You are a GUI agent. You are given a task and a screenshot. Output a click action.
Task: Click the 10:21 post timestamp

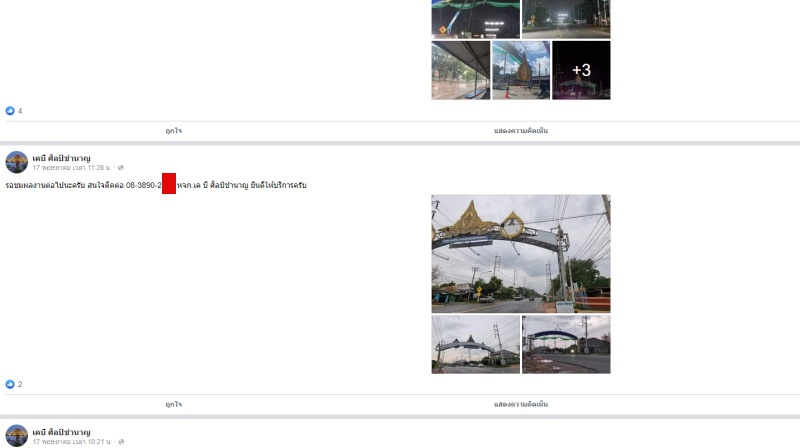pyautogui.click(x=72, y=441)
